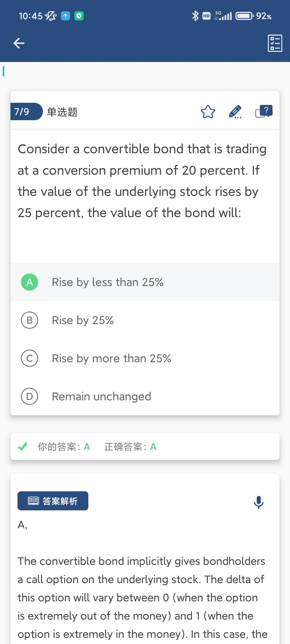The width and height of the screenshot is (290, 644).
Task: Select option D radio circle
Action: [30, 396]
